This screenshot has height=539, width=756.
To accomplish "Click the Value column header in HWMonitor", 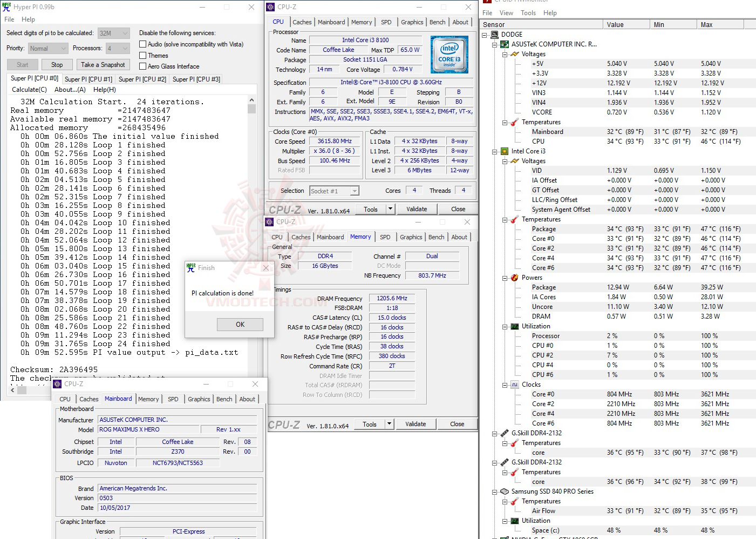I will point(626,24).
